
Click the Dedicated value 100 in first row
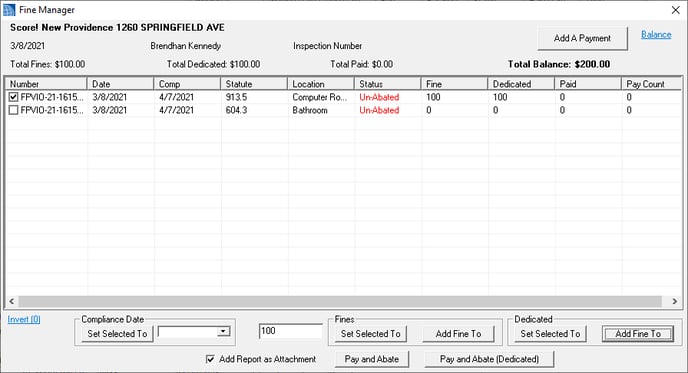[x=500, y=97]
